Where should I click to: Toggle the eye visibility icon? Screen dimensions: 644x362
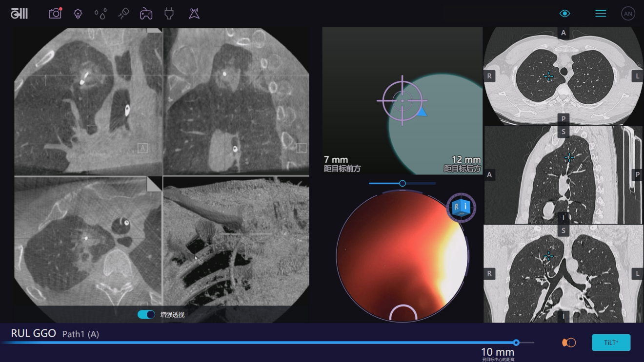click(x=565, y=14)
